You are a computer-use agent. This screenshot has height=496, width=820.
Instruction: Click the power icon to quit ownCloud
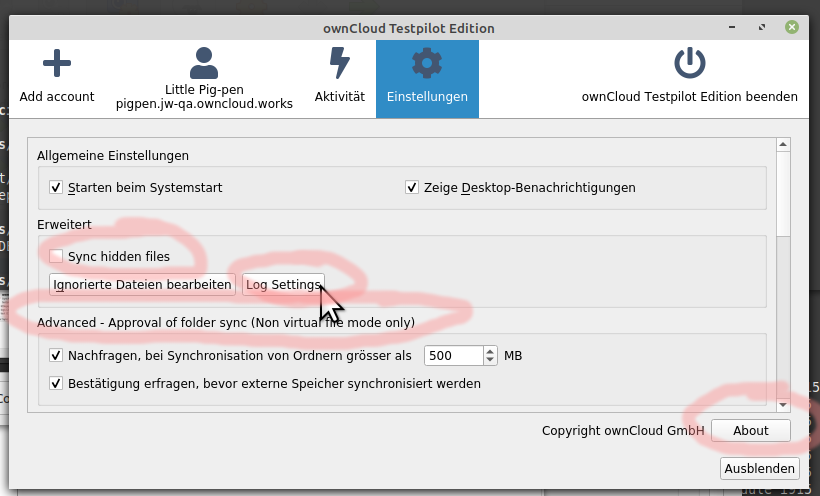(689, 63)
